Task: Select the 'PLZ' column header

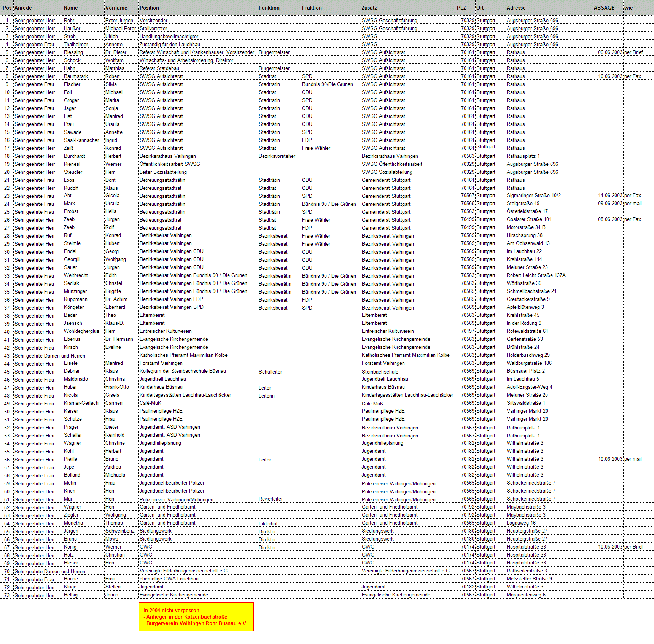Action: pos(461,8)
